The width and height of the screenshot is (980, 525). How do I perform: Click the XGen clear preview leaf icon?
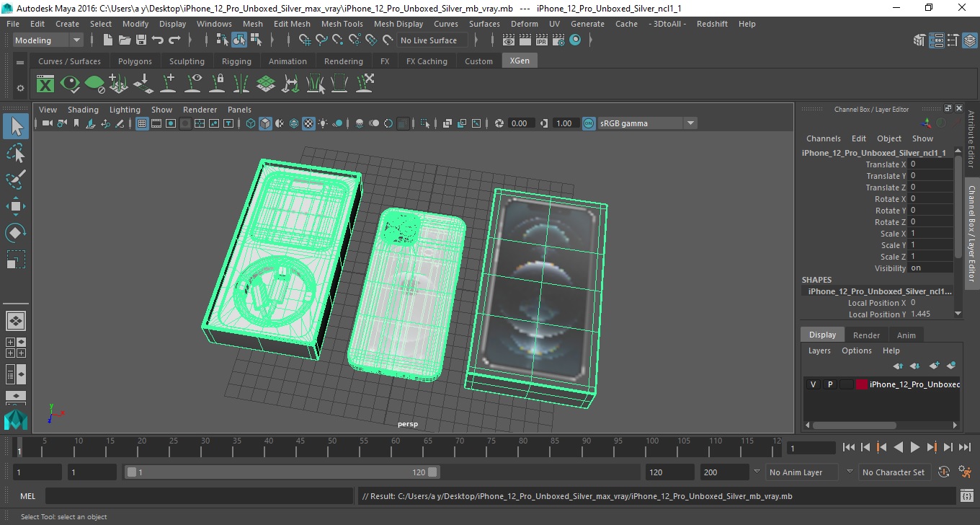click(94, 84)
